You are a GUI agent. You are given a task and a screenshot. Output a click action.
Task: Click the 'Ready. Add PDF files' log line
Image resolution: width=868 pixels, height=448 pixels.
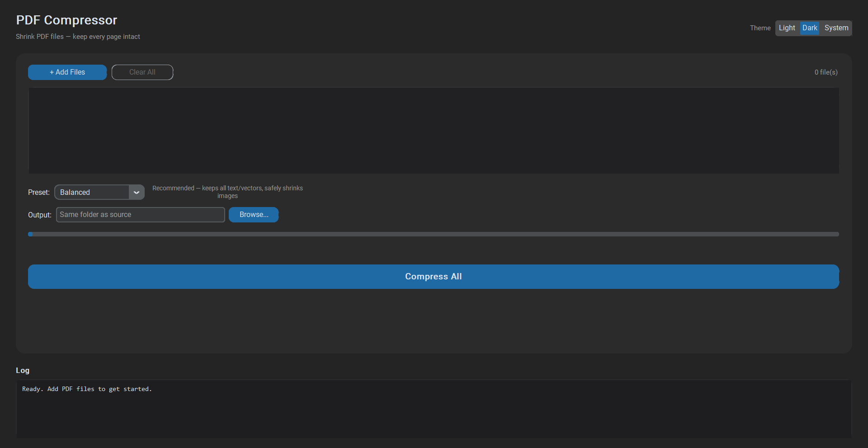click(x=87, y=389)
